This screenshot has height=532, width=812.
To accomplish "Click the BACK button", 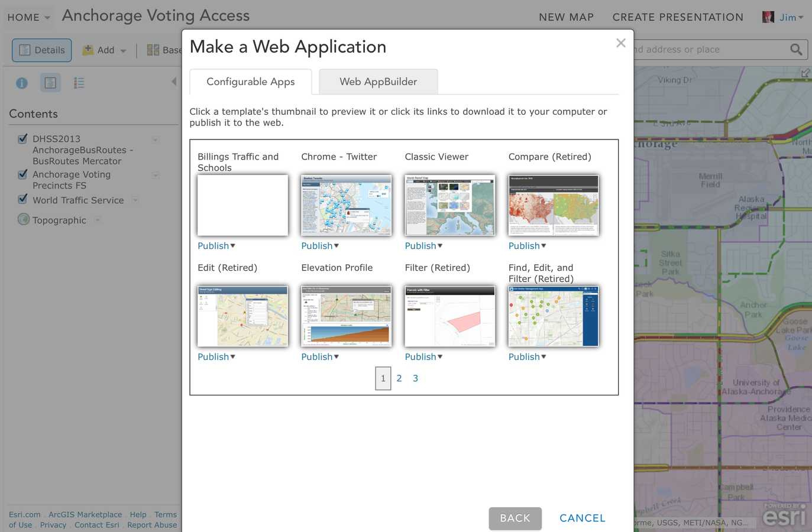I will 515,518.
